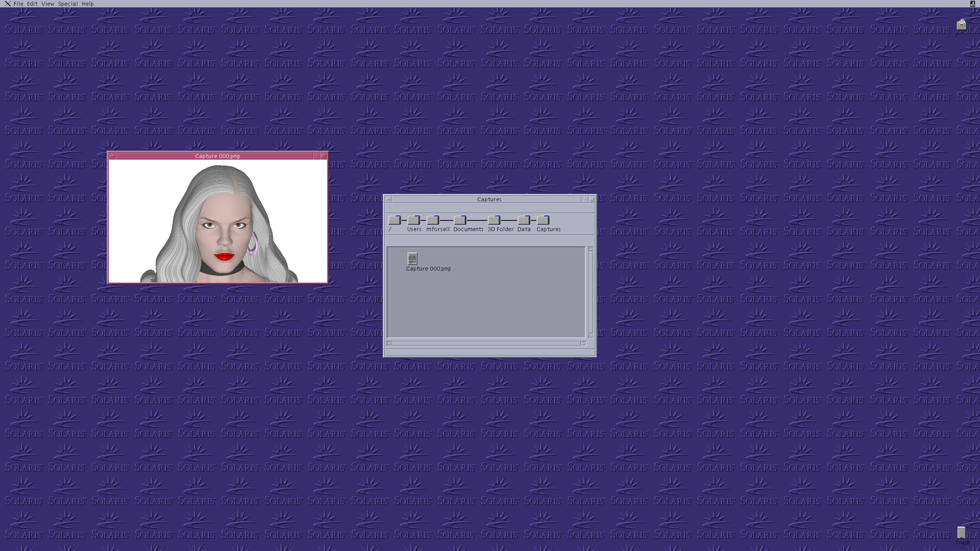Click the horizontal scrollbar right arrow

pos(583,343)
